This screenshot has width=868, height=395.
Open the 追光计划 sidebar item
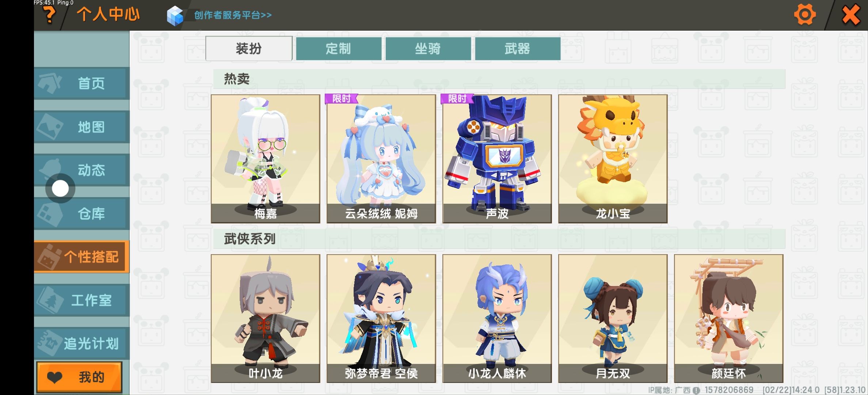click(82, 343)
